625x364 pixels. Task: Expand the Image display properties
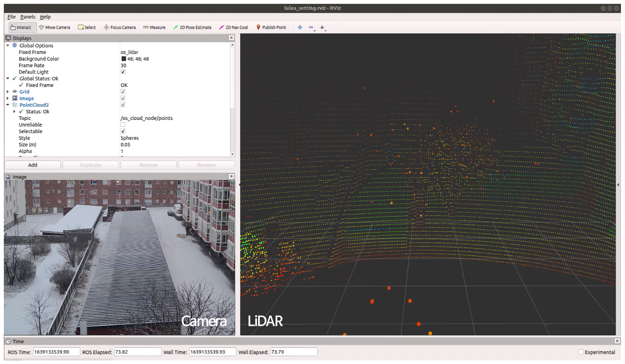[x=8, y=98]
